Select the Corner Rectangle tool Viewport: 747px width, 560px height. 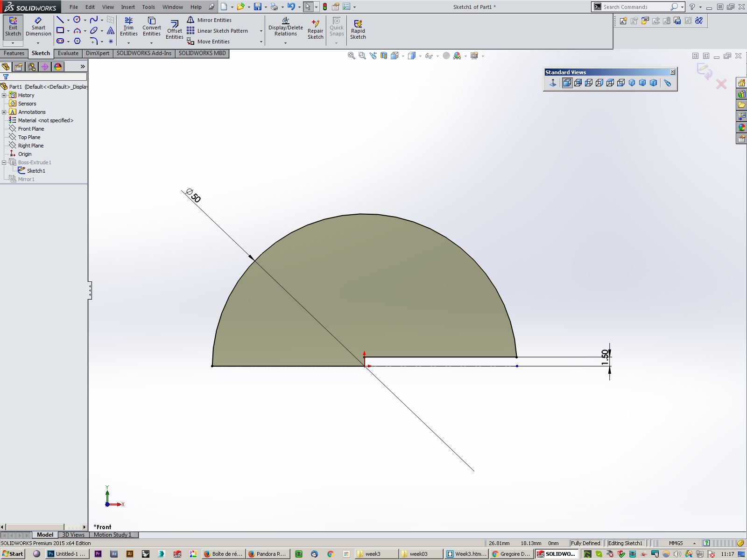60,30
